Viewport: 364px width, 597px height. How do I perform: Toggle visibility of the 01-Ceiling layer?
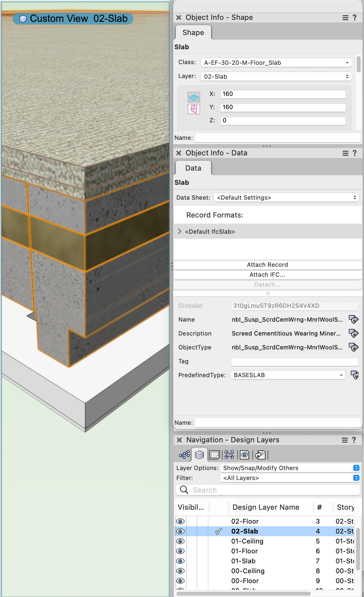click(180, 541)
